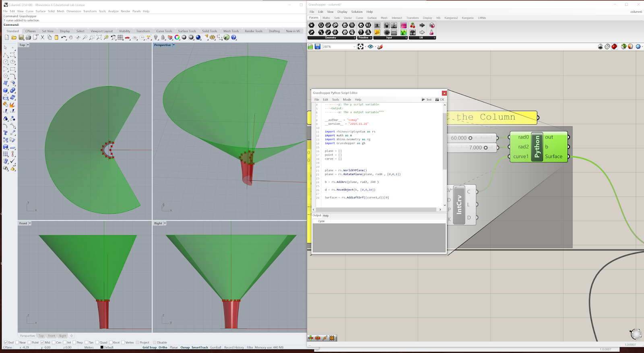The height and width of the screenshot is (353, 644).
Task: Launch Grasshopper with the green round icon
Action: click(x=227, y=37)
